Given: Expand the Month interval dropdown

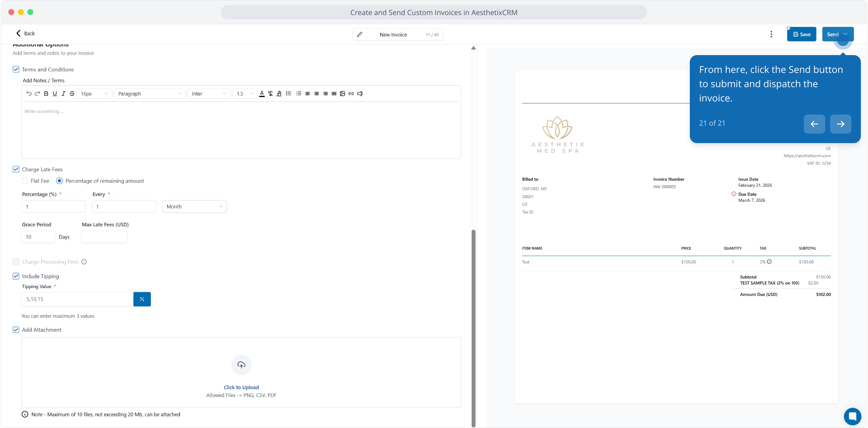Looking at the screenshot, I should pyautogui.click(x=194, y=206).
